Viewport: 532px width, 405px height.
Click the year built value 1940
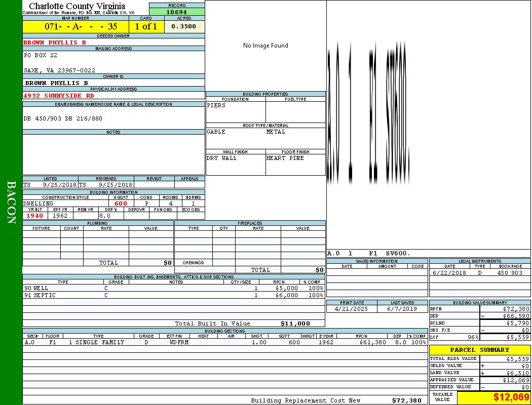tap(35, 216)
